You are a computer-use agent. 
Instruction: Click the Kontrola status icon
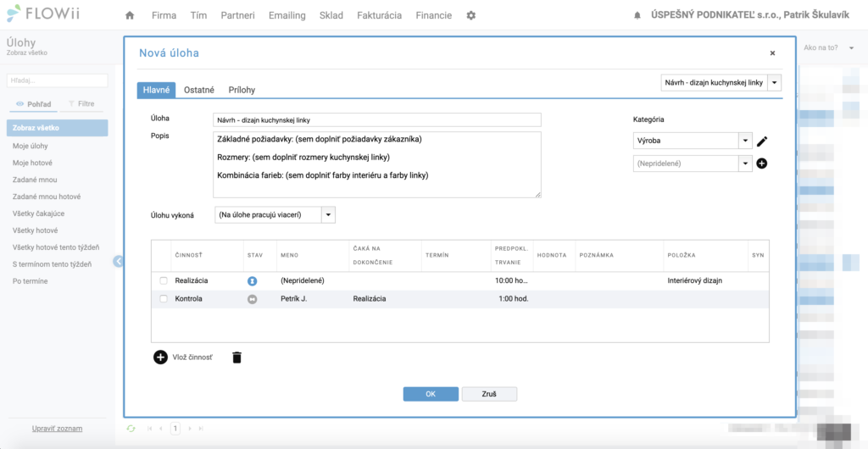coord(253,299)
